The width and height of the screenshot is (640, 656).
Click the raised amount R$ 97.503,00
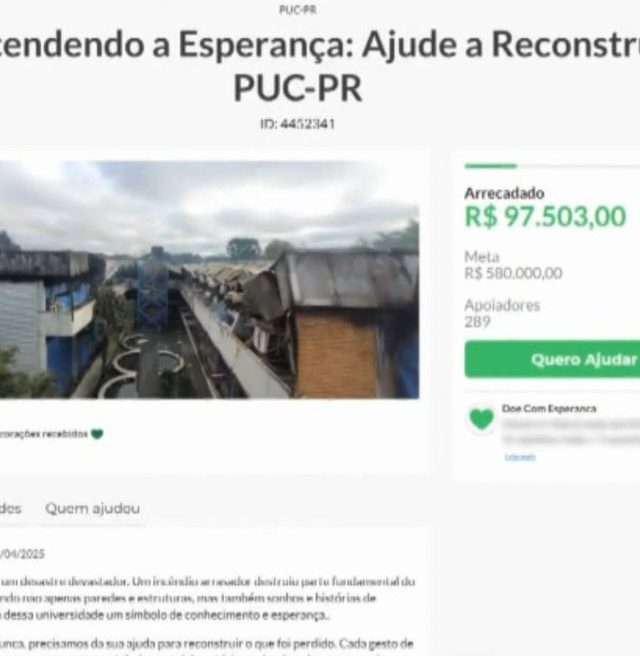545,217
